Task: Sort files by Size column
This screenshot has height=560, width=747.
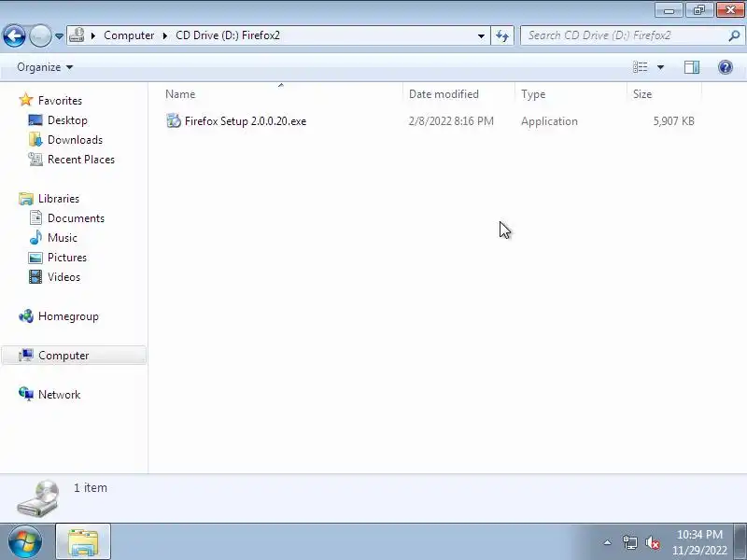Action: (x=664, y=94)
